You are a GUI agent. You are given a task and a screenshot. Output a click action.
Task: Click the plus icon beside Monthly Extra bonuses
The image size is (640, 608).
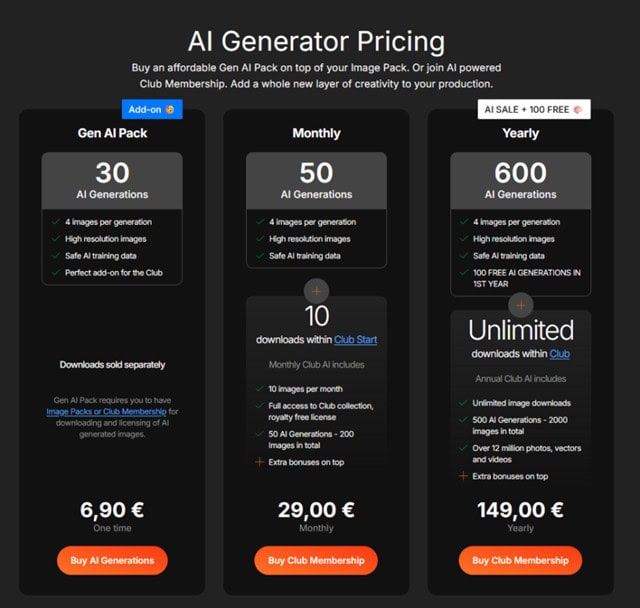click(x=260, y=462)
